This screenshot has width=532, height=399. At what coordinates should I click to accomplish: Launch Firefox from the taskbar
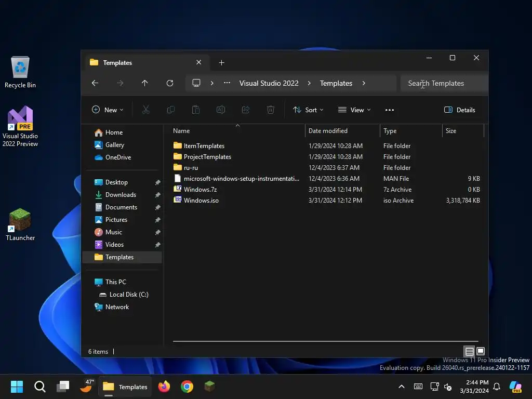click(x=164, y=387)
